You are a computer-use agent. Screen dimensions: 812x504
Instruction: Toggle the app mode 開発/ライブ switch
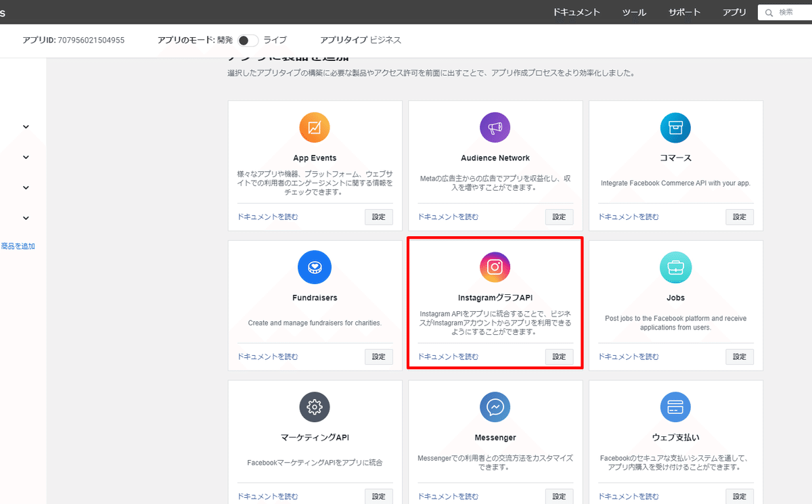pos(248,40)
